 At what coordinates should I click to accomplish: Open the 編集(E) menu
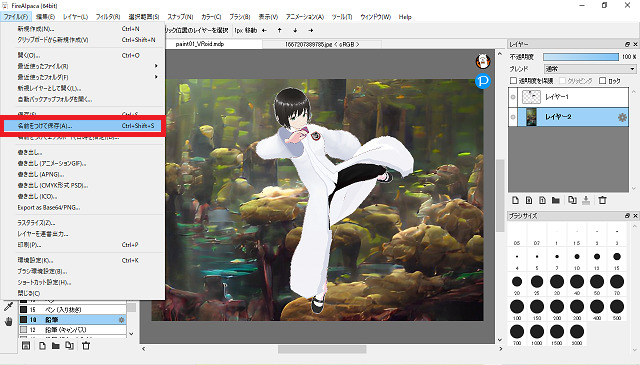point(45,17)
